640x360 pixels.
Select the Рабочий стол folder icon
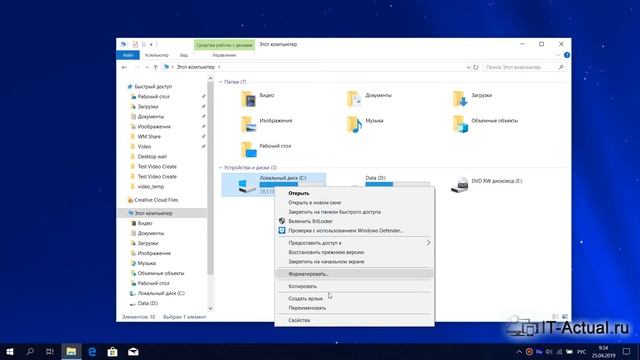click(248, 150)
